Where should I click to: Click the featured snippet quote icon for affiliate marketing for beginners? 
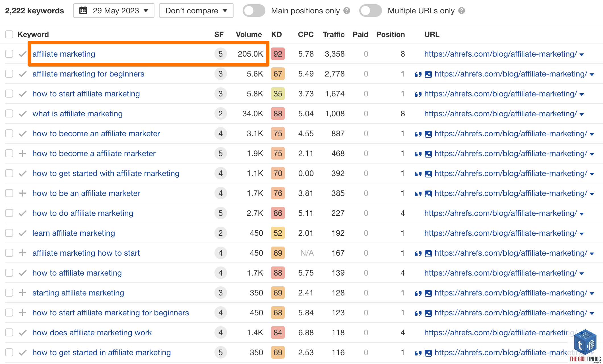pos(418,75)
